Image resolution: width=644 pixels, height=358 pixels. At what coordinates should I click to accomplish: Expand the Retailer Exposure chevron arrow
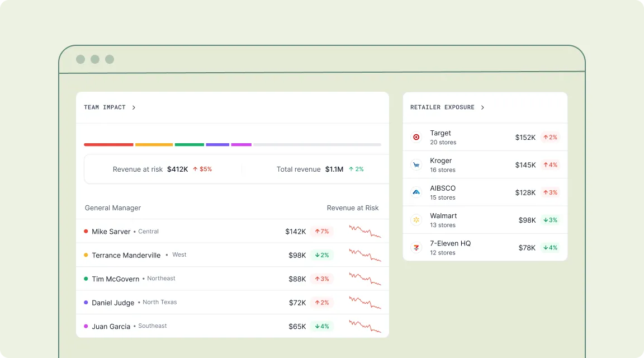click(482, 108)
